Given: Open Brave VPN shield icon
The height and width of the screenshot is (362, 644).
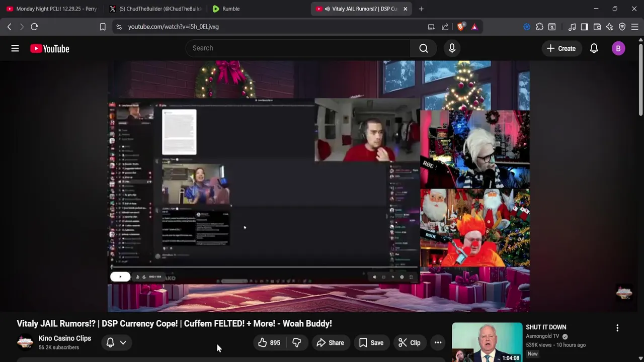Looking at the screenshot, I should (x=622, y=27).
